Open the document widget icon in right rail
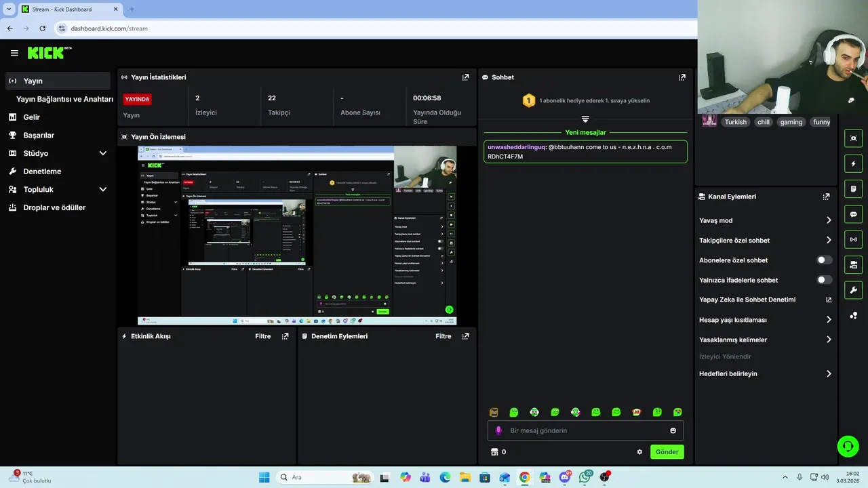This screenshot has width=868, height=488. point(853,188)
